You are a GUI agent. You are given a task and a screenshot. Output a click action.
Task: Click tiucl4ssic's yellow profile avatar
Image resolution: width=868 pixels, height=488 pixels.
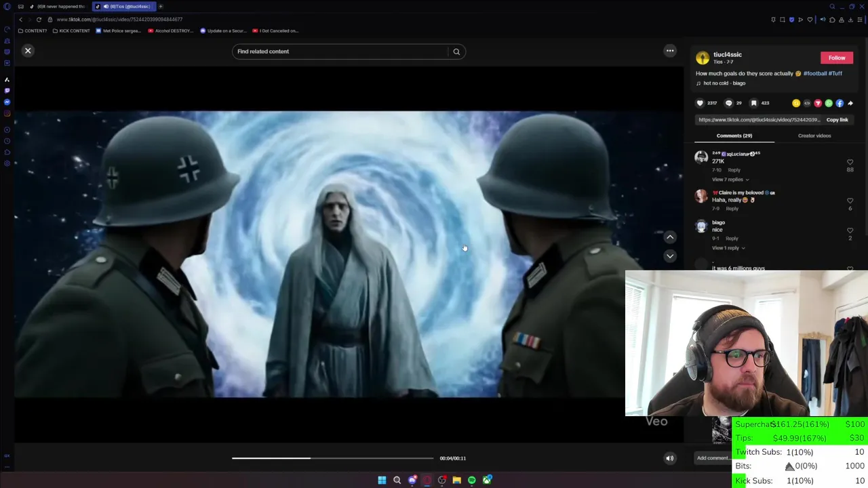(x=703, y=58)
